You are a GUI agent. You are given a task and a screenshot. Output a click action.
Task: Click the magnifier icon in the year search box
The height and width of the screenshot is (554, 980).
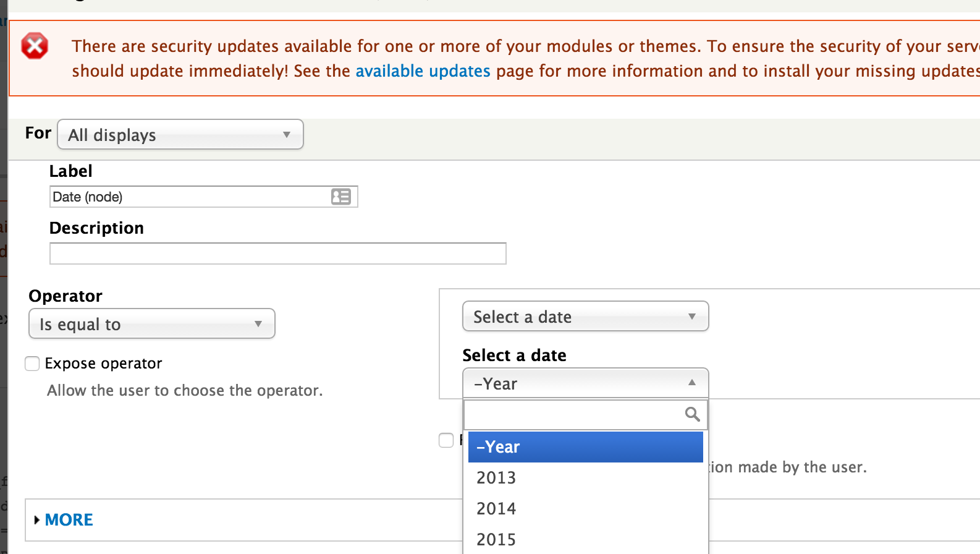pyautogui.click(x=692, y=414)
